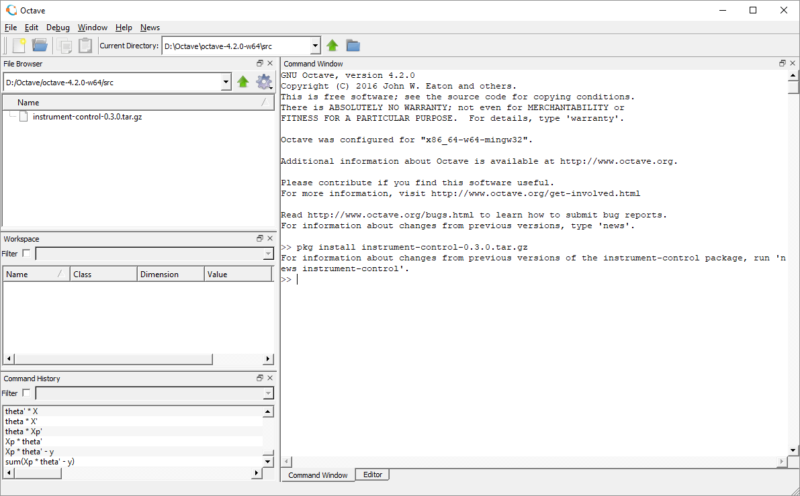Image resolution: width=800 pixels, height=496 pixels.
Task: Sort File Browser by Name column
Action: pyautogui.click(x=138, y=103)
